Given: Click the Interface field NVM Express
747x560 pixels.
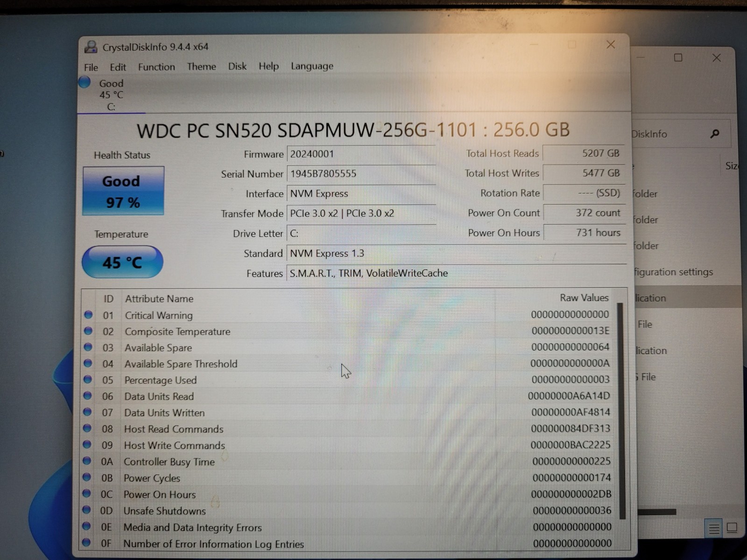Looking at the screenshot, I should pyautogui.click(x=361, y=194).
